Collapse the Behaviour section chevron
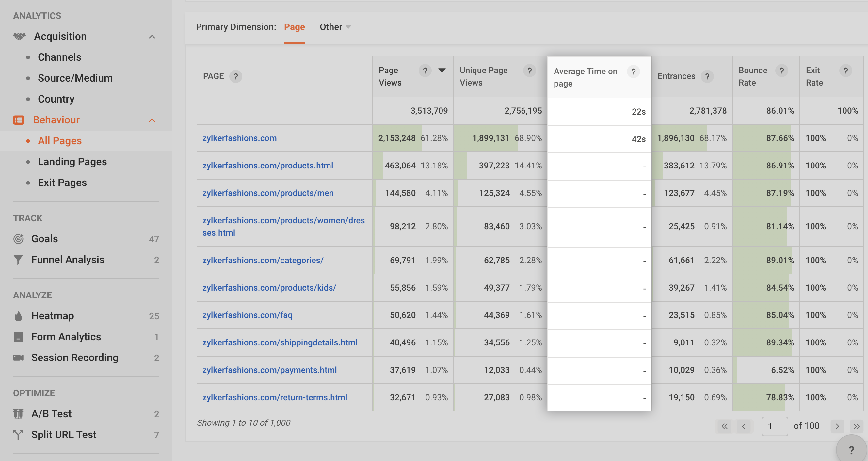 click(x=152, y=120)
